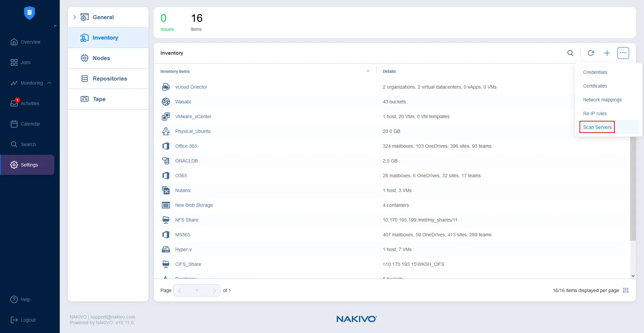Collapse the Monitoring menu chevron
Viewport: 644px width, 333px height.
tap(49, 83)
